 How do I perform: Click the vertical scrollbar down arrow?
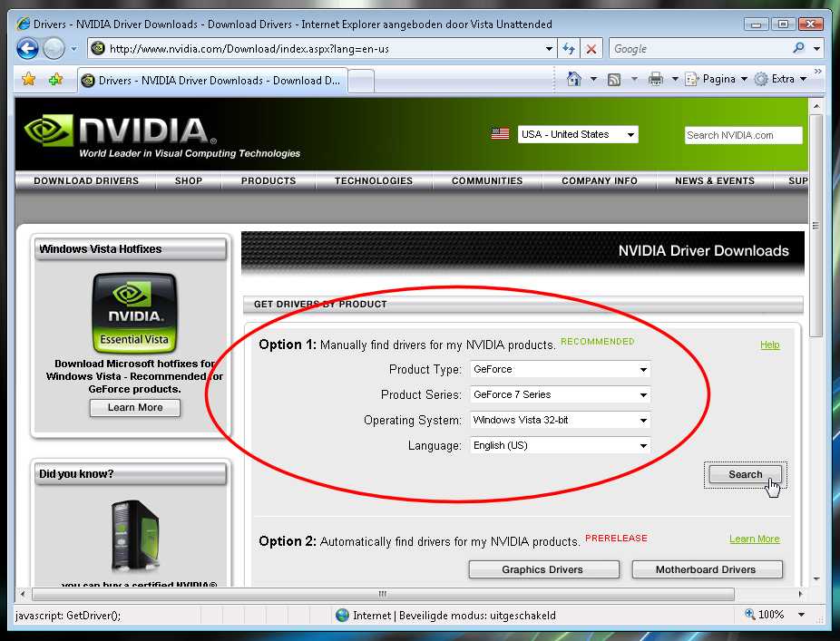click(x=816, y=578)
